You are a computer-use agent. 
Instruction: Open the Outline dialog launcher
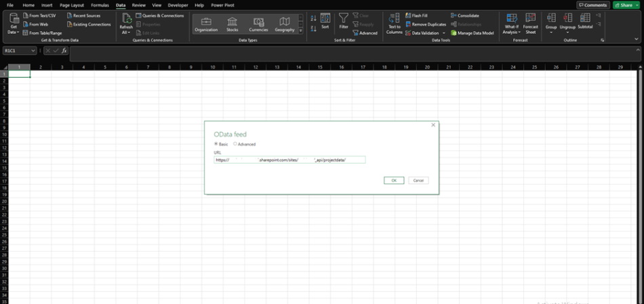click(x=603, y=40)
